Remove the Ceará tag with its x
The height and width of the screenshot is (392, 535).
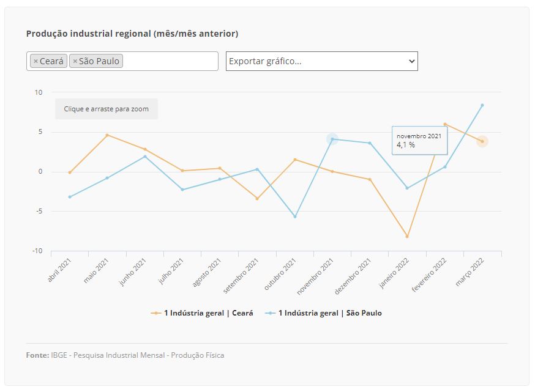coord(36,61)
